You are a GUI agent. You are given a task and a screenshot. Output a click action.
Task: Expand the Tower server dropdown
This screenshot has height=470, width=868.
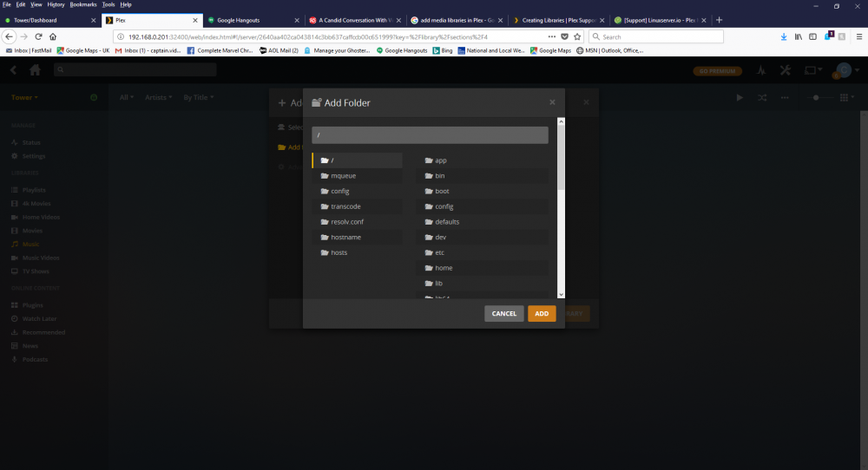tap(25, 97)
